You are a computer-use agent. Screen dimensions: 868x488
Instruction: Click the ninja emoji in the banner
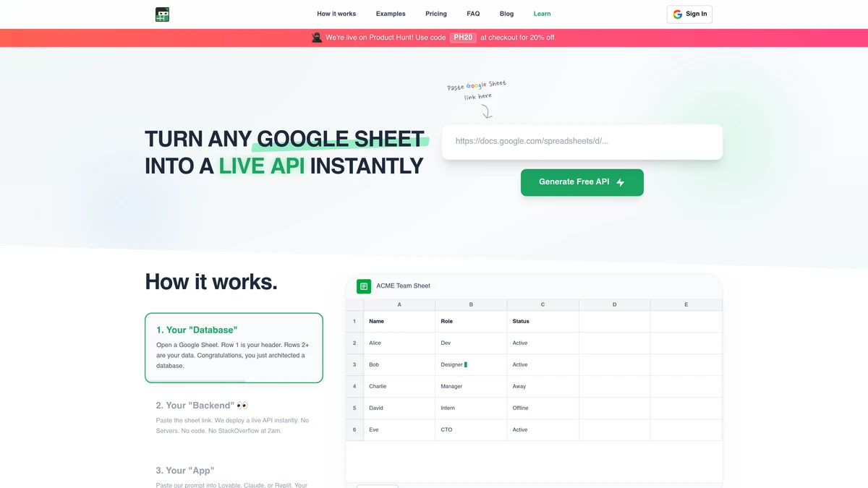[316, 37]
